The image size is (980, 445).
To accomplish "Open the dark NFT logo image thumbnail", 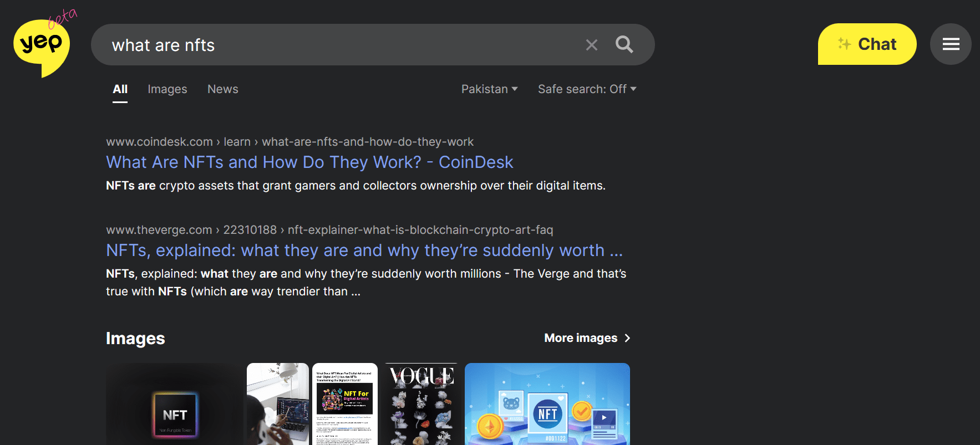I will pyautogui.click(x=174, y=405).
